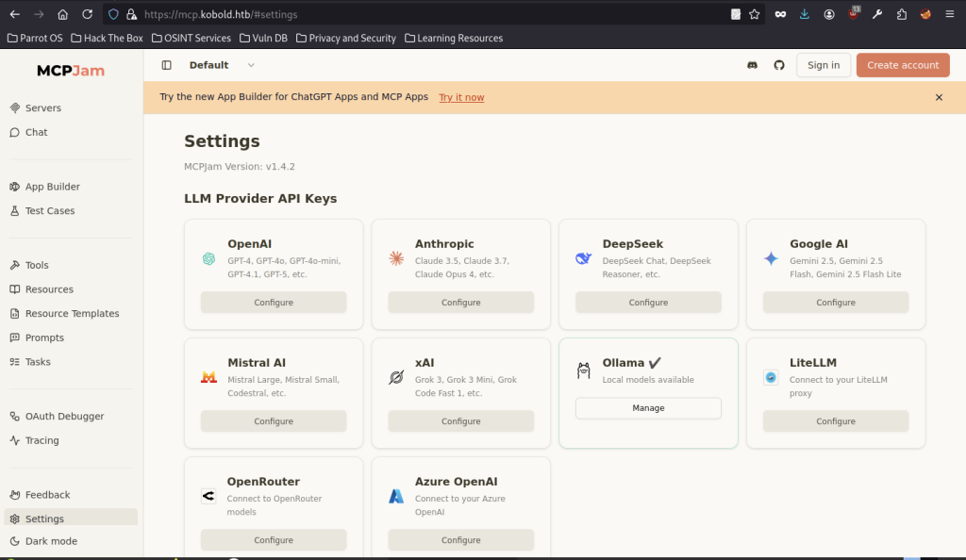Click the Feedback hand icon

pyautogui.click(x=15, y=495)
